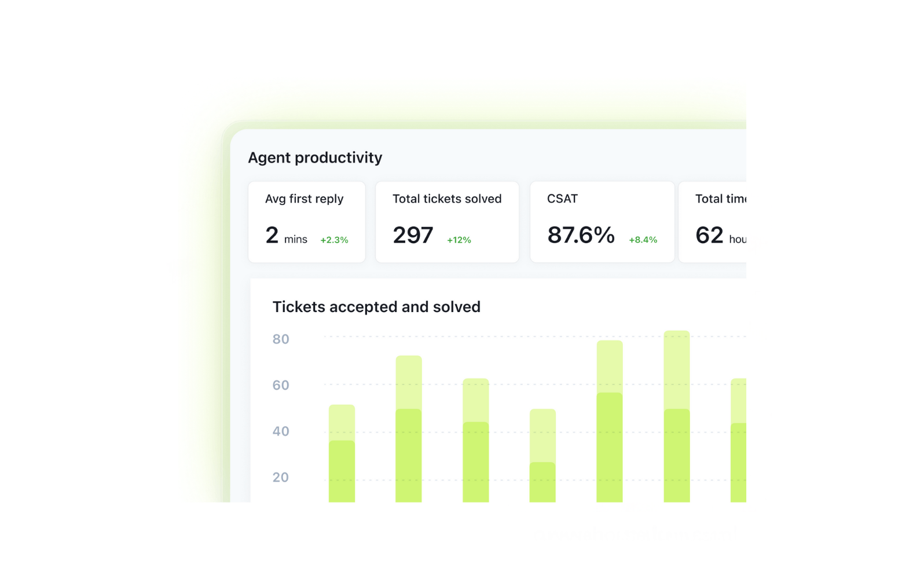924x579 pixels.
Task: Select the 87.6% CSAT value
Action: coord(581,235)
